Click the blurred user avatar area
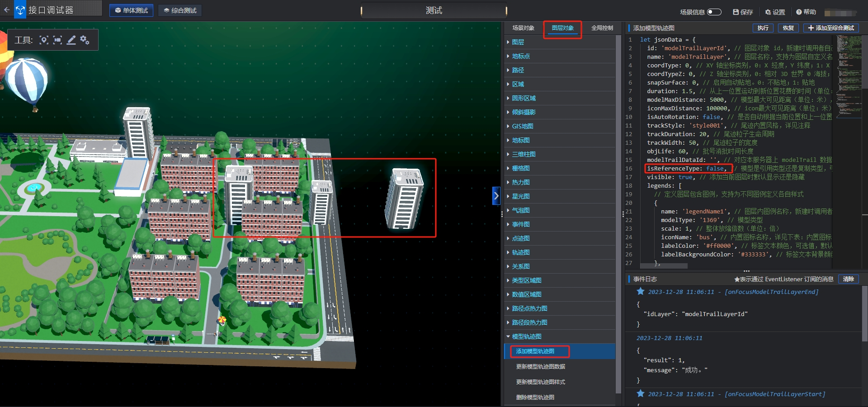The width and height of the screenshot is (868, 407). click(841, 13)
